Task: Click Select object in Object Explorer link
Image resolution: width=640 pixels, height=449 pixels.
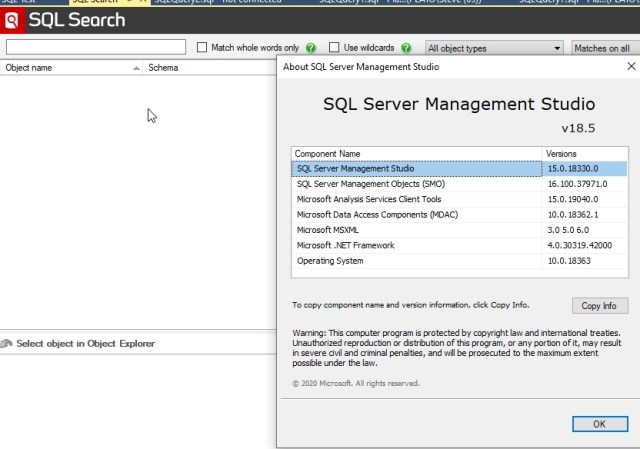Action: [x=86, y=344]
